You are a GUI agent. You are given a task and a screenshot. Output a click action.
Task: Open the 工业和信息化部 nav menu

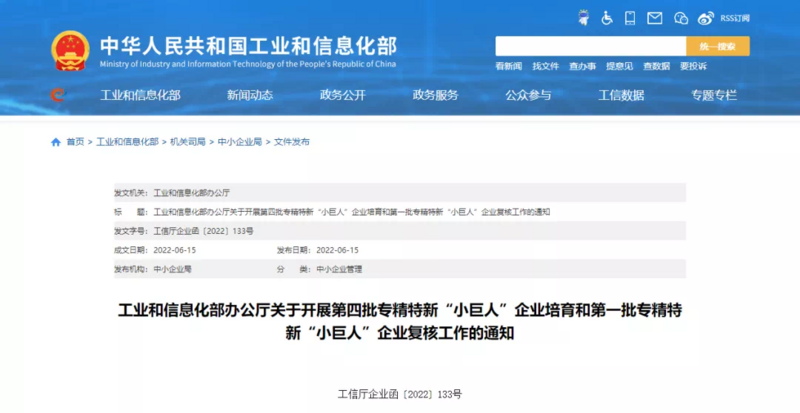tap(140, 95)
